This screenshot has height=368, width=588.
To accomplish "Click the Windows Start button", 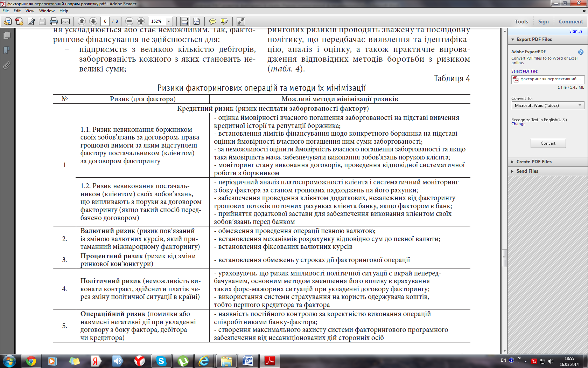I will (9, 361).
